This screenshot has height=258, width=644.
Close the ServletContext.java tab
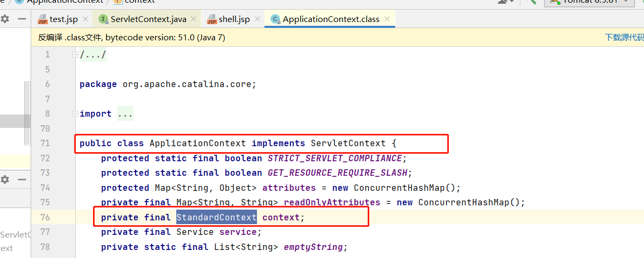tap(194, 19)
